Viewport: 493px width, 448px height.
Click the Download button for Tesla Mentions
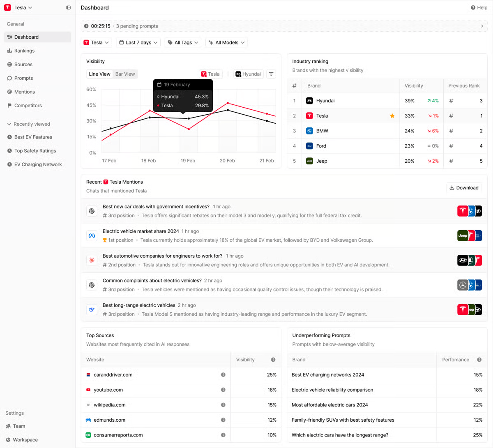coord(464,187)
